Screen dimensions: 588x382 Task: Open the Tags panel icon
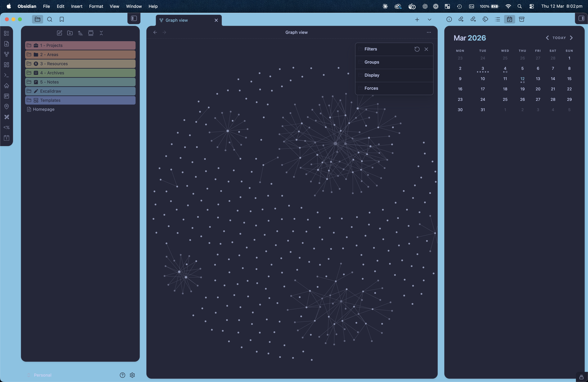point(485,19)
